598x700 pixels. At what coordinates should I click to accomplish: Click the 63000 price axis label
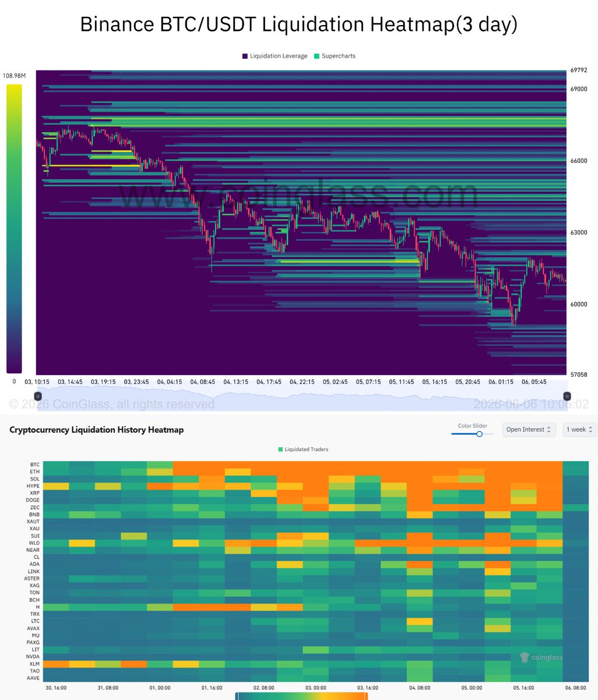click(x=578, y=232)
